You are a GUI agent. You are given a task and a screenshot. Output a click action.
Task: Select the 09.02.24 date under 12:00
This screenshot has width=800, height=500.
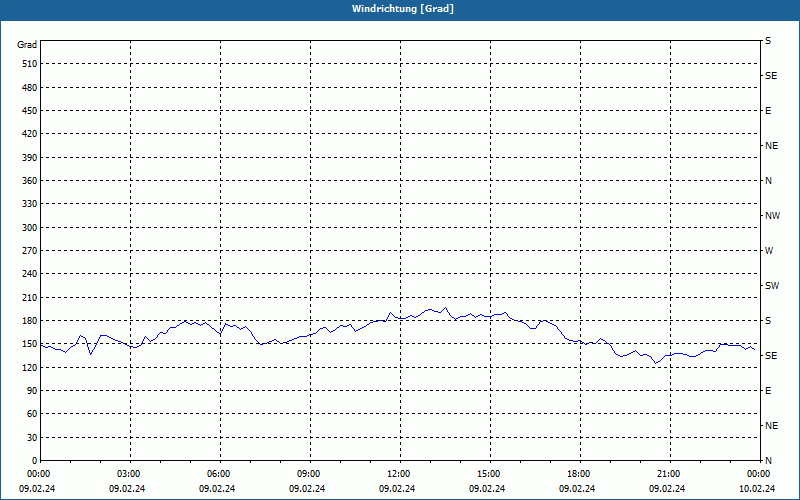point(397,489)
